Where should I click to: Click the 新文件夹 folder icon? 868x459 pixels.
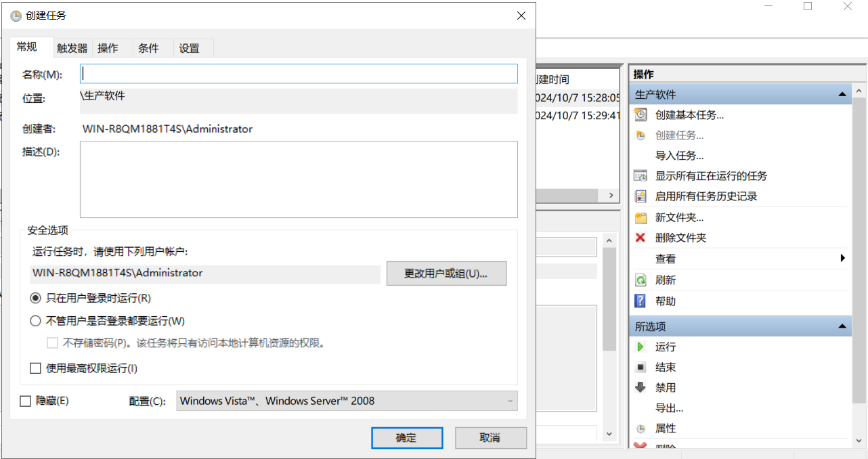[x=641, y=217]
